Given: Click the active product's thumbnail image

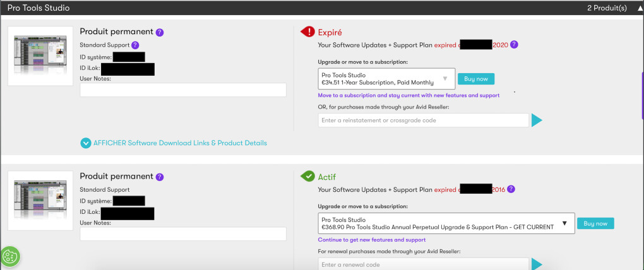Looking at the screenshot, I should coord(40,200).
